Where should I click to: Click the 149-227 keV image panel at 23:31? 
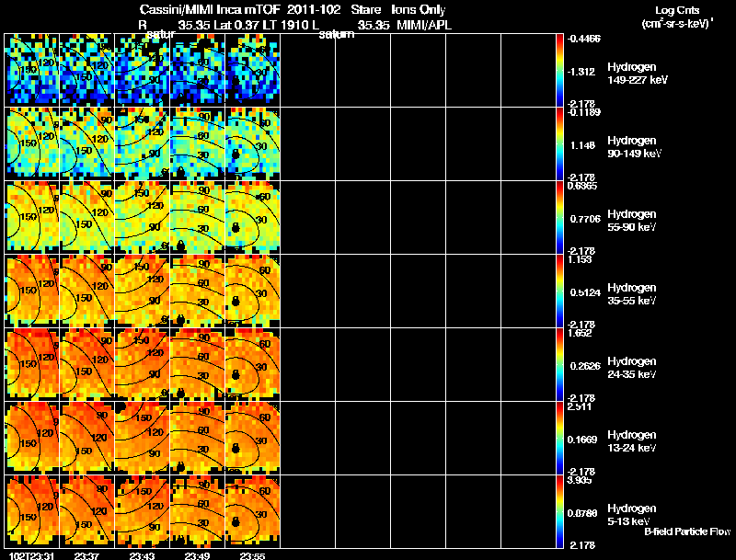32,70
